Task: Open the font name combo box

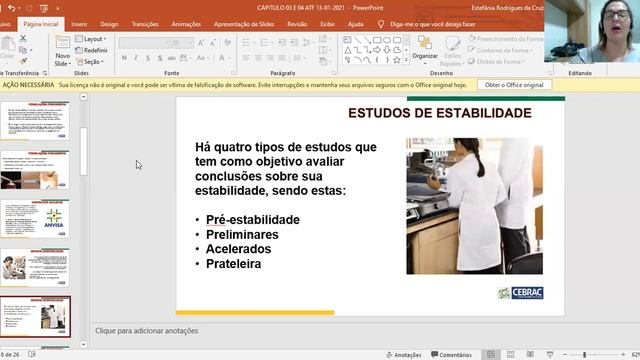Action: (144, 43)
